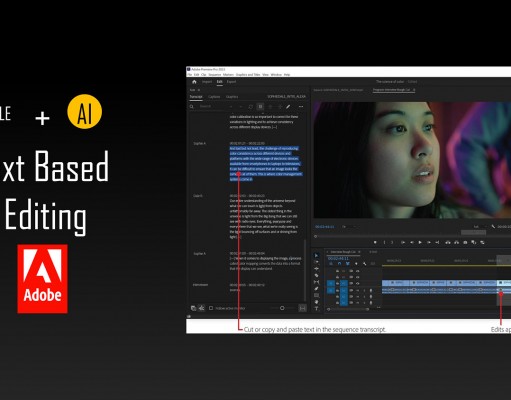Viewport: 511px width, 400px height.
Task: Click the Go to In point button
Action: click(403, 242)
